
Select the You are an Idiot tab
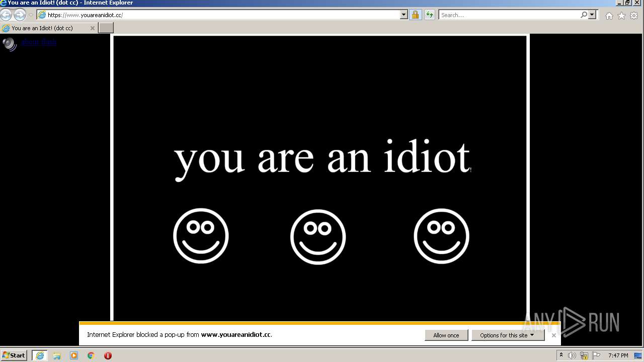[48, 28]
